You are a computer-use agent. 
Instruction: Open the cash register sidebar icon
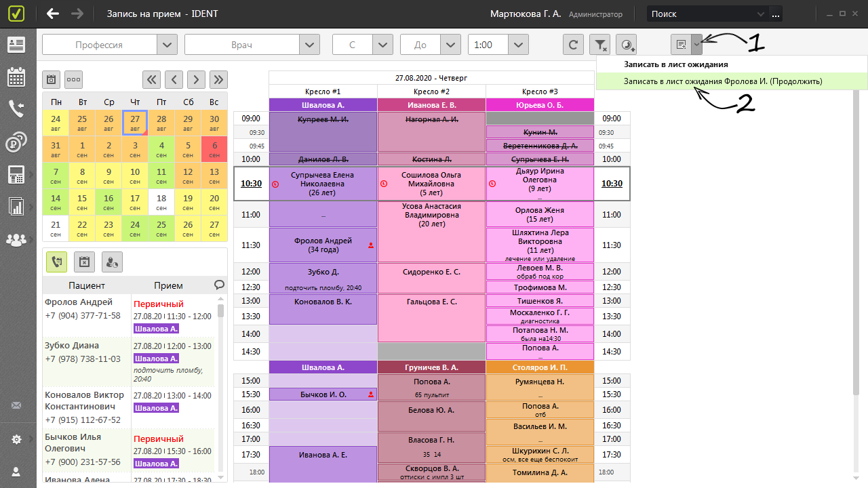click(x=16, y=175)
